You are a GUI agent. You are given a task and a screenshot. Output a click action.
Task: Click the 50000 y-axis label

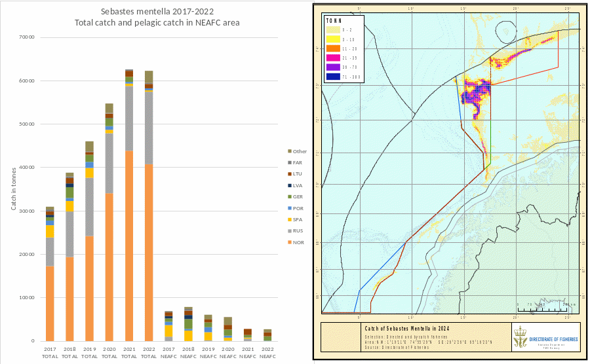click(x=27, y=124)
